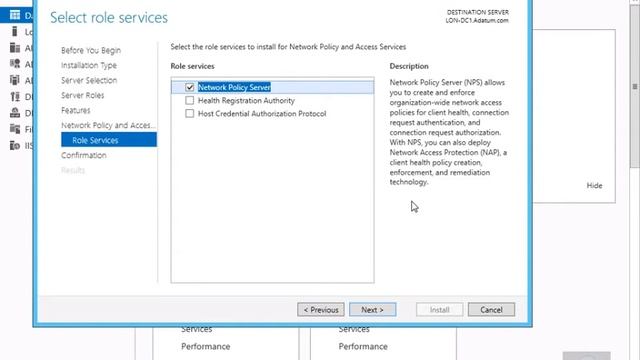Select Local Server icon in Server Manager sidebar
Viewport: 640px width, 360px height.
coord(15,31)
